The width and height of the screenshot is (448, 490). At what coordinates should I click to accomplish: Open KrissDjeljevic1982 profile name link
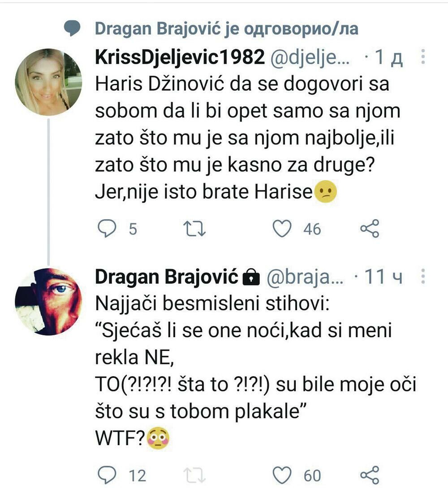click(179, 58)
